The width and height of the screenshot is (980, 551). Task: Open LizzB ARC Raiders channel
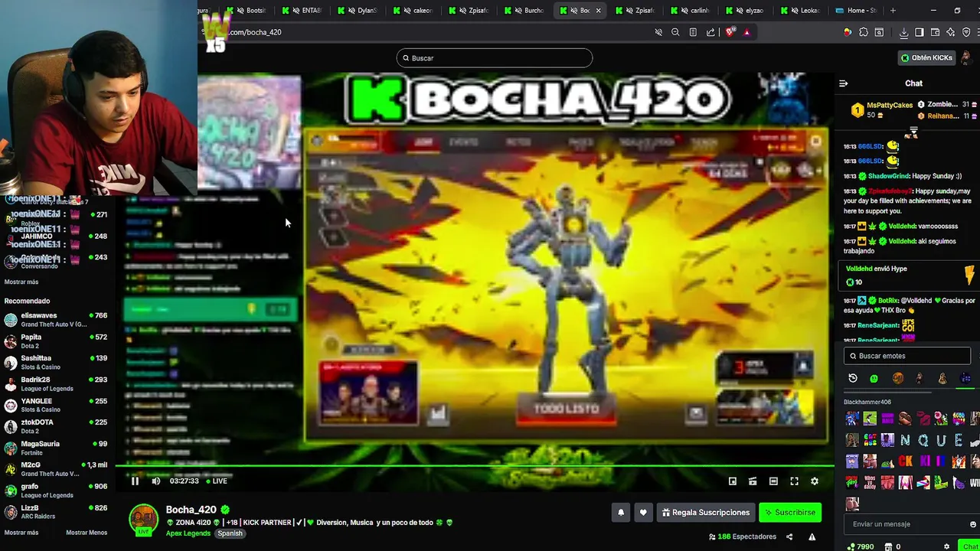(57, 512)
